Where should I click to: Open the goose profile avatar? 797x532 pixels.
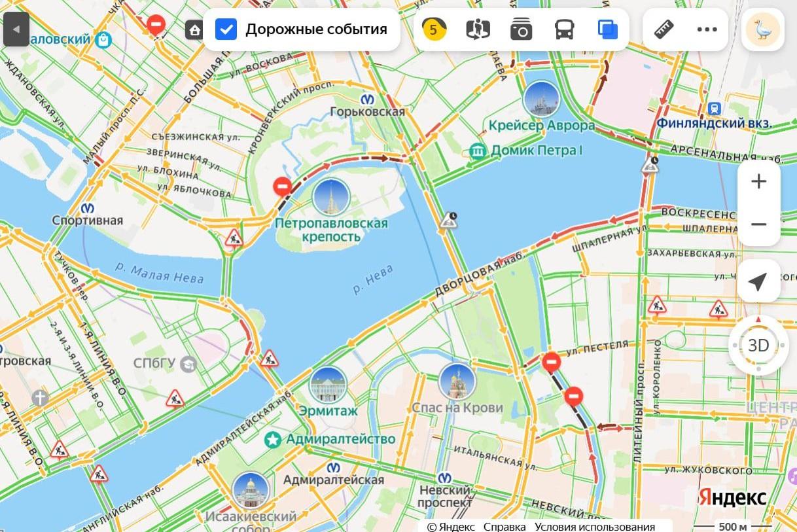click(763, 29)
